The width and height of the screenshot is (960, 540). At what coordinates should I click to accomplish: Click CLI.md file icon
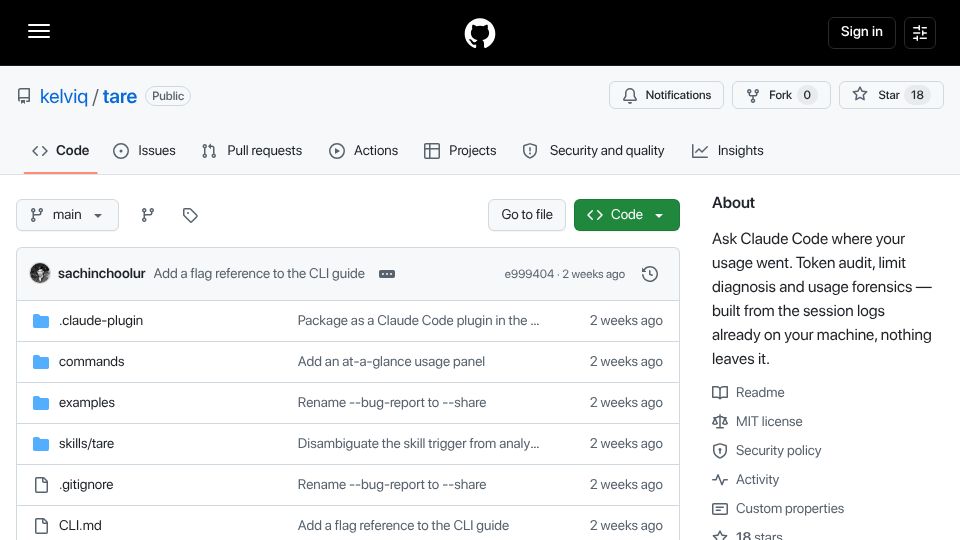pos(41,526)
